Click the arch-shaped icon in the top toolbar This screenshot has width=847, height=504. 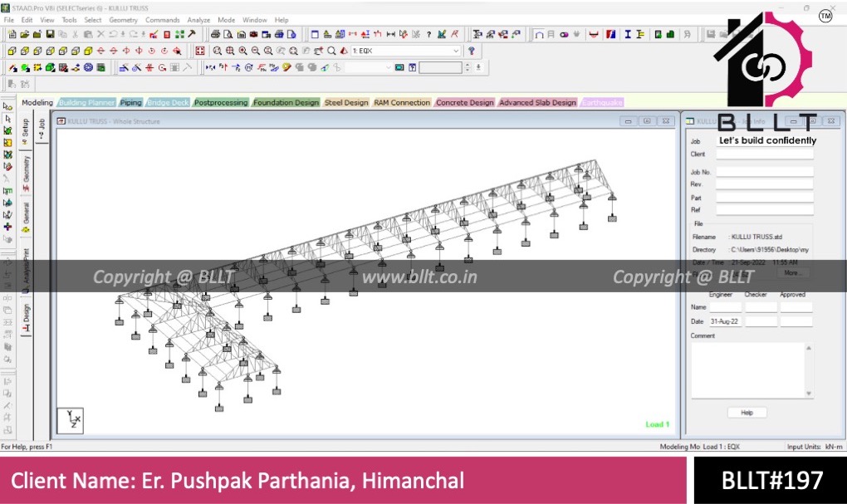pos(539,34)
